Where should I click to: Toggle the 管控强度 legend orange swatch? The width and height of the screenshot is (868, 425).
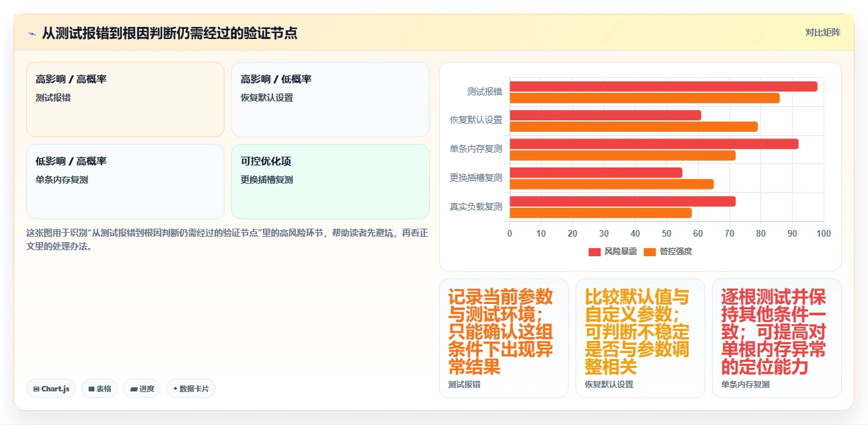(649, 252)
